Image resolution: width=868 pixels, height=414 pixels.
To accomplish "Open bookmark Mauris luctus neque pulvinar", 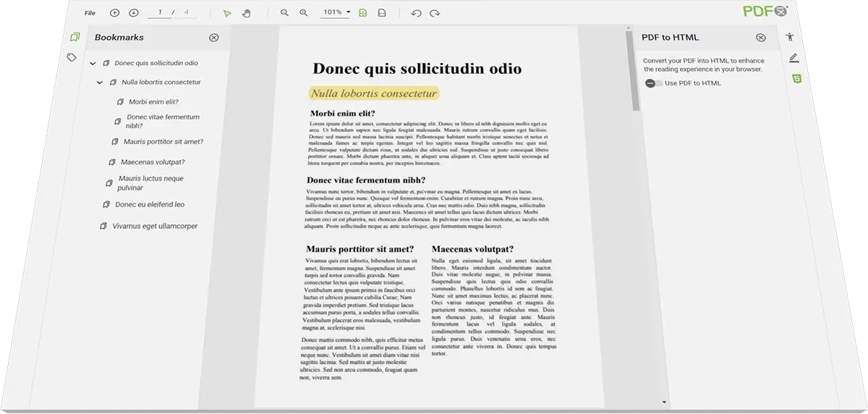I will tap(150, 183).
